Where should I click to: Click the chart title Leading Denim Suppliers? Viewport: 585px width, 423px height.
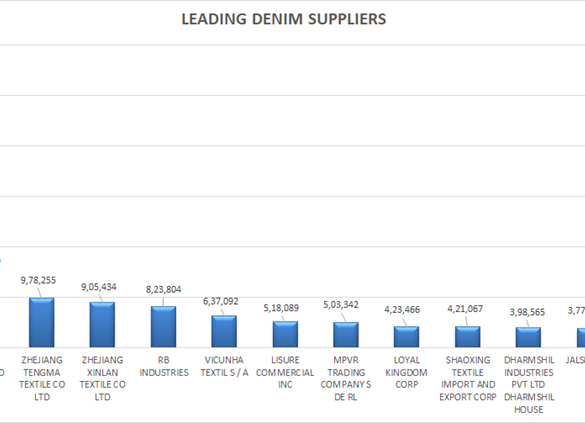284,19
